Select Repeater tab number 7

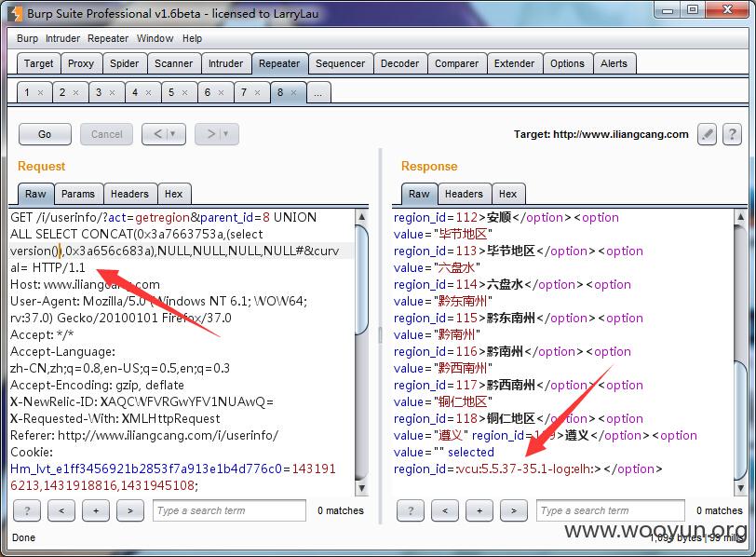click(244, 92)
